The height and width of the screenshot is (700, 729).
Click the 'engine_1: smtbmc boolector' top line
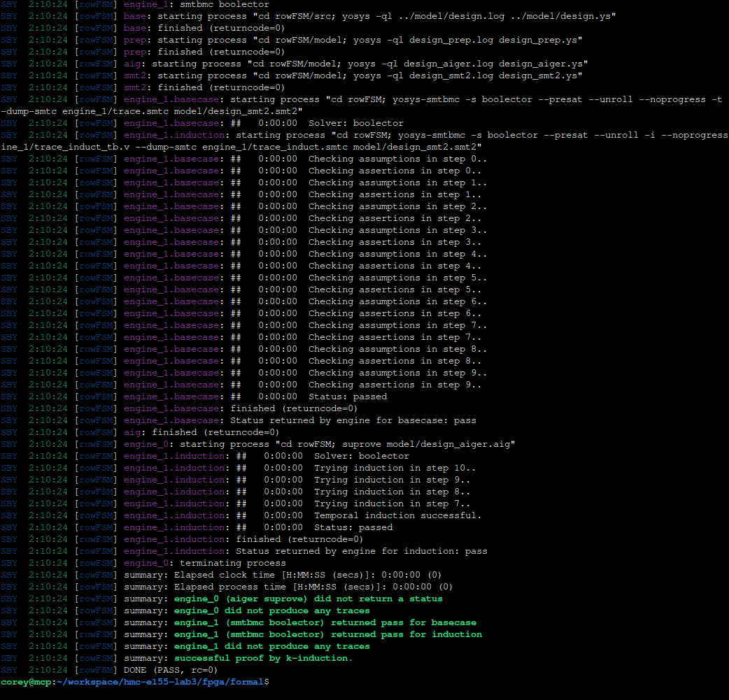[x=196, y=4]
